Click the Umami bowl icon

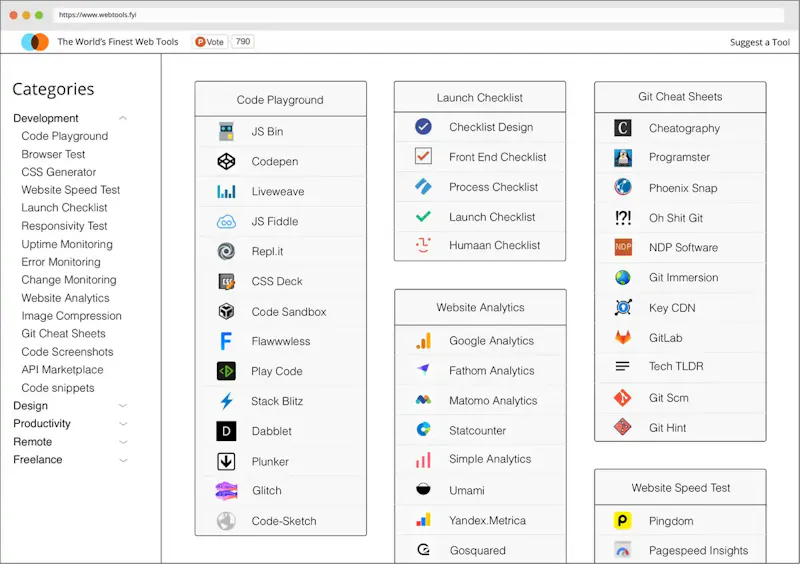pyautogui.click(x=423, y=489)
